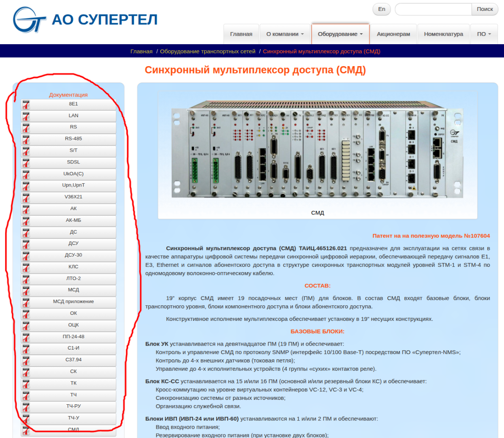Click the PDF icon beside ОЦК
The image size is (504, 438).
[26, 326]
